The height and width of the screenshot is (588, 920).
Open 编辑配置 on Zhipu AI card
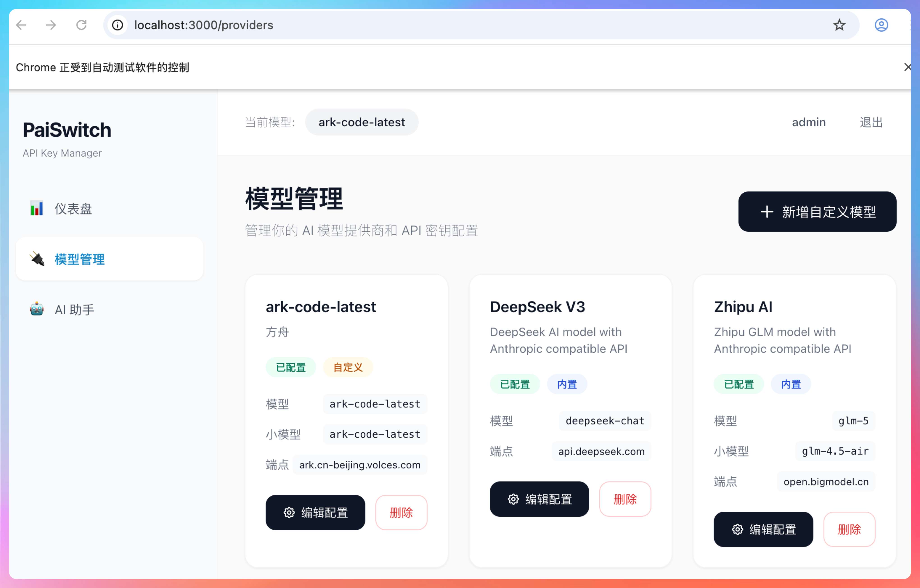(763, 529)
